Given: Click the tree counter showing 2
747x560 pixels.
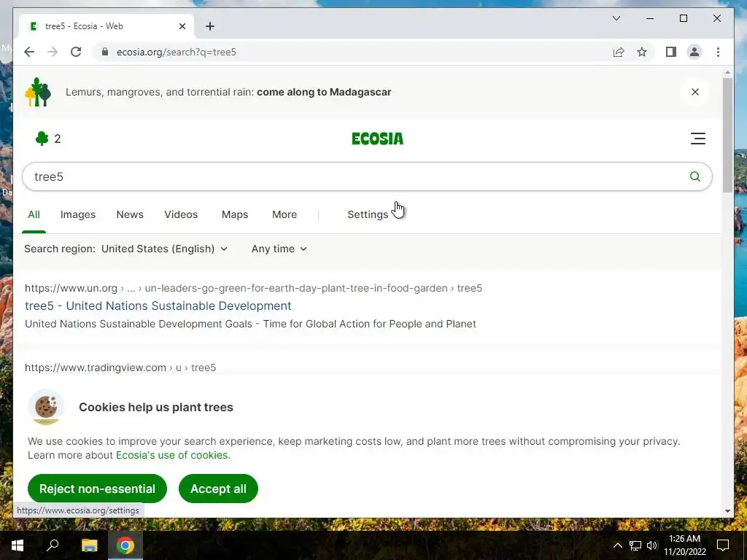Looking at the screenshot, I should click(48, 139).
